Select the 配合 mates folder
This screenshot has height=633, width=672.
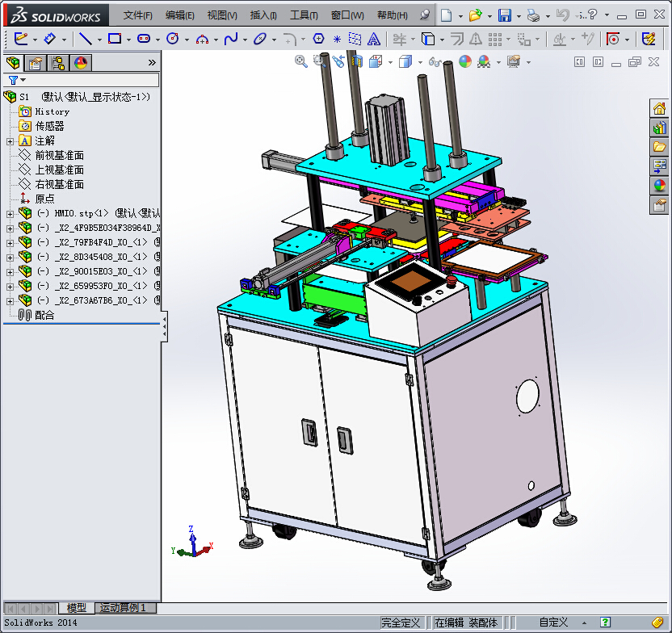pyautogui.click(x=44, y=316)
